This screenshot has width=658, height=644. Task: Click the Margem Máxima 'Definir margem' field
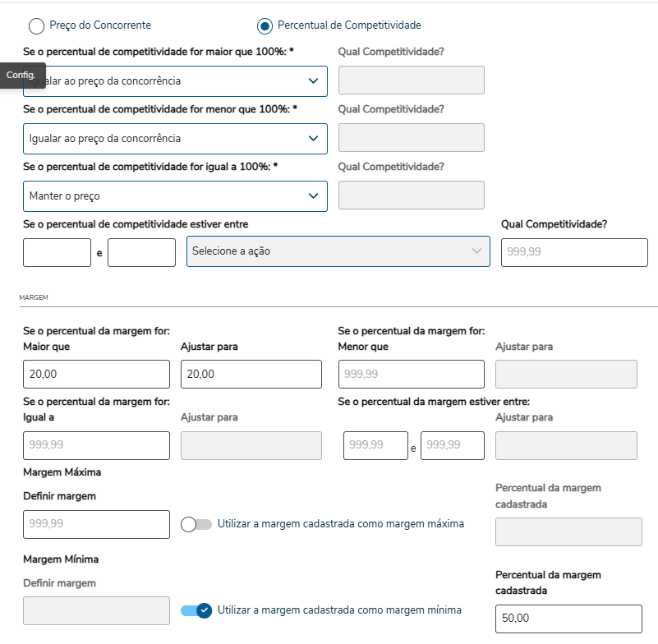[96, 524]
